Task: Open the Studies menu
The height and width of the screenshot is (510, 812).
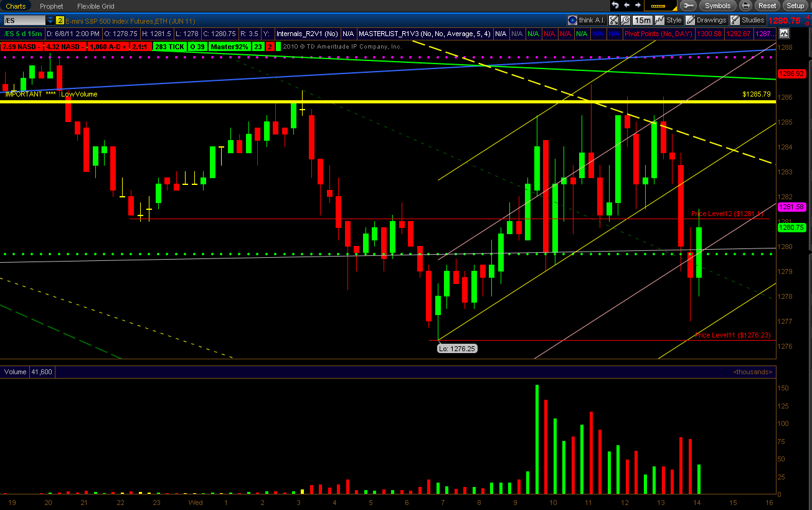Action: [747, 20]
